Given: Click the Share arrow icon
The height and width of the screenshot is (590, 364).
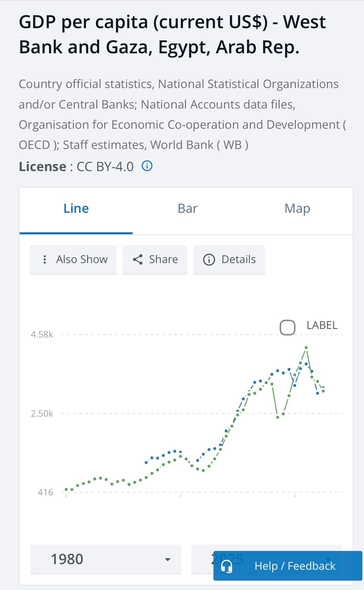Looking at the screenshot, I should 138,259.
